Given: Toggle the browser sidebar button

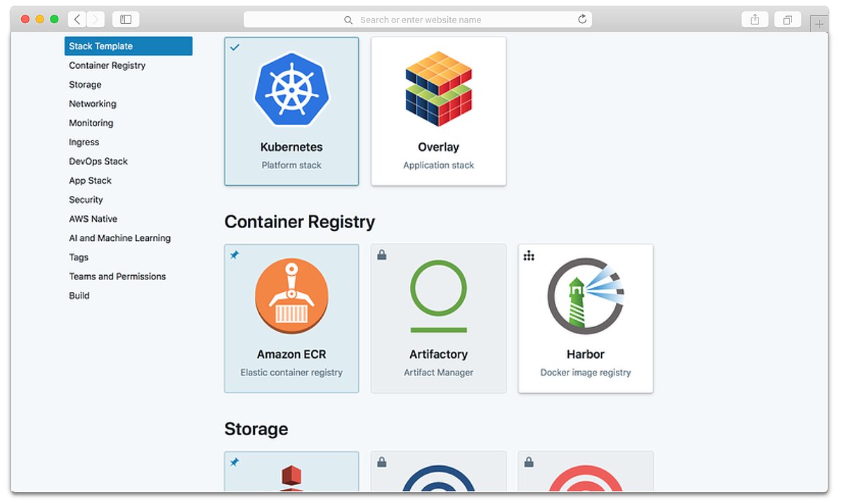Looking at the screenshot, I should (126, 20).
